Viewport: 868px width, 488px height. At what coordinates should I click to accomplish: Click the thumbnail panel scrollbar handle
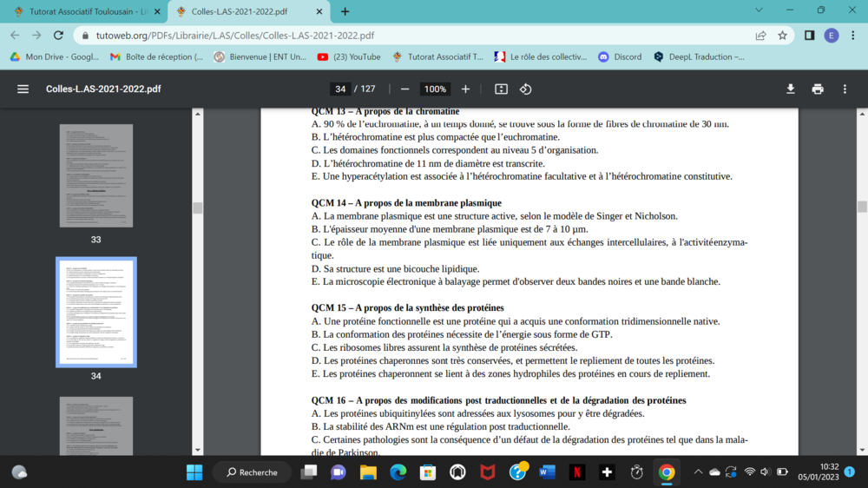tap(198, 208)
